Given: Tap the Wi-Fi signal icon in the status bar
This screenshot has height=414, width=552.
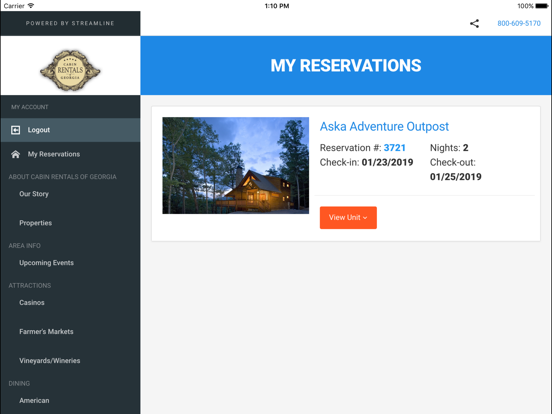Looking at the screenshot, I should coord(31,6).
